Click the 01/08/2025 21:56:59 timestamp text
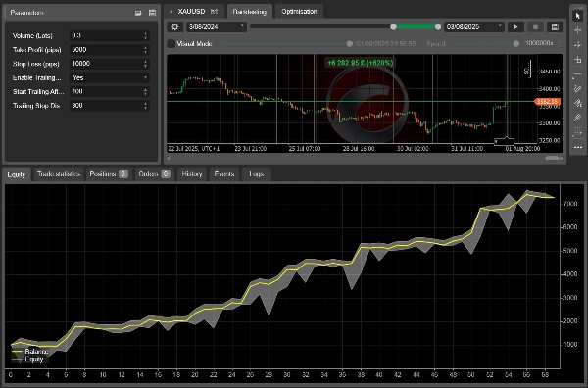Screen dimensions: 588x388 [386, 44]
